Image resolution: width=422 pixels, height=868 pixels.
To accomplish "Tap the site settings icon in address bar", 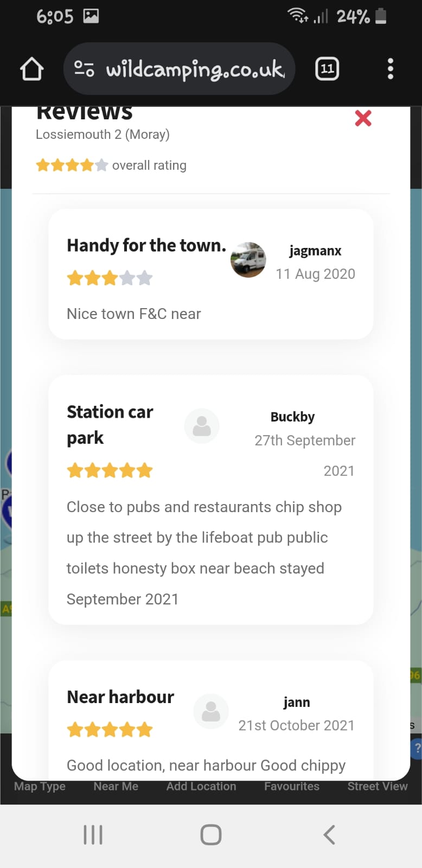I will (84, 69).
